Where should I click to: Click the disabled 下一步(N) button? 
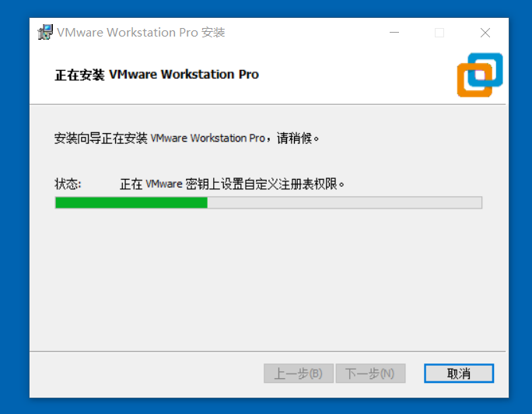click(x=370, y=374)
